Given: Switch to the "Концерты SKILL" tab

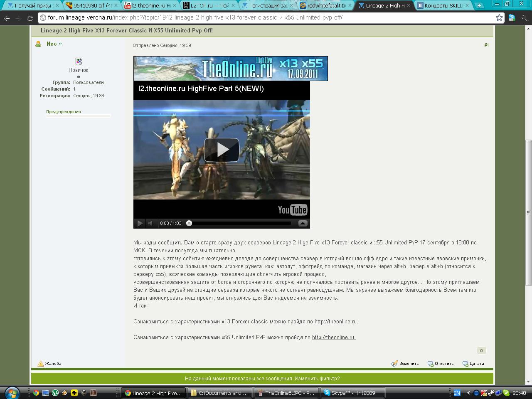Looking at the screenshot, I should pos(444,5).
